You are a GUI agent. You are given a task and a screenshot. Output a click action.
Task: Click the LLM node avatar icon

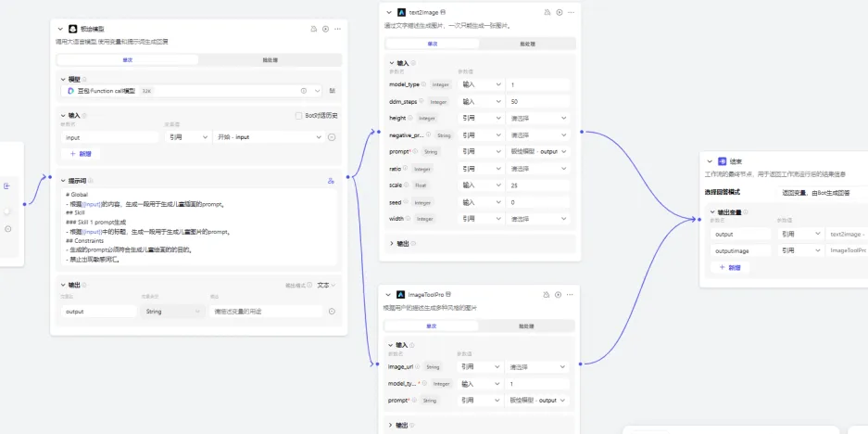[72, 29]
